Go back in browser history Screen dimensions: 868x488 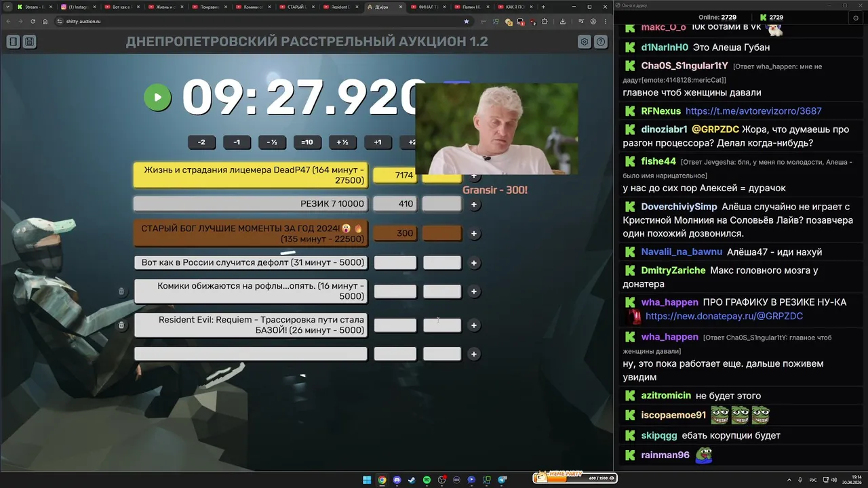(8, 21)
